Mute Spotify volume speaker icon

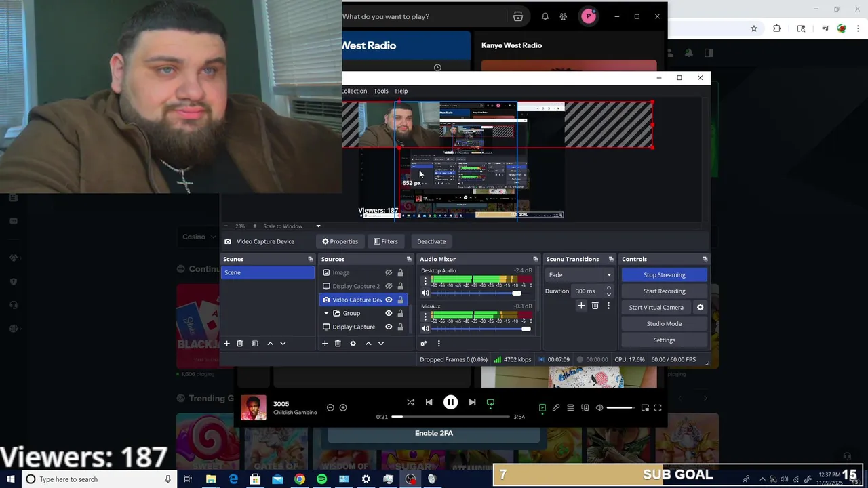pyautogui.click(x=599, y=408)
